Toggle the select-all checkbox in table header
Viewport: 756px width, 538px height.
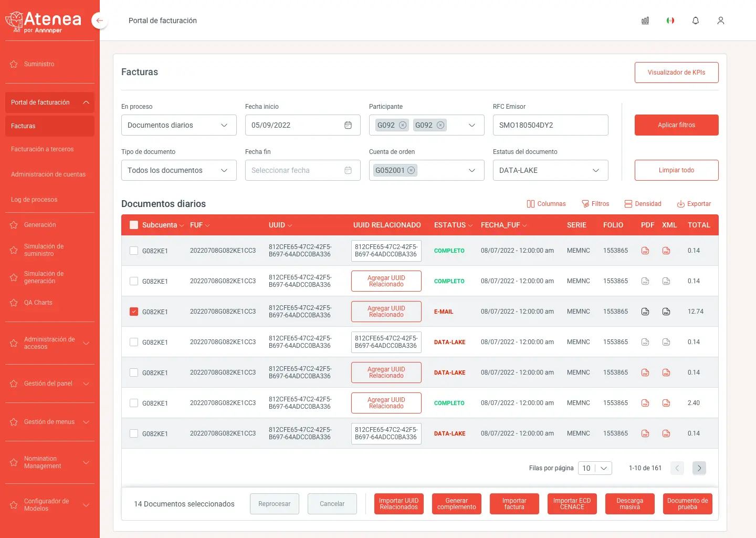[134, 225]
